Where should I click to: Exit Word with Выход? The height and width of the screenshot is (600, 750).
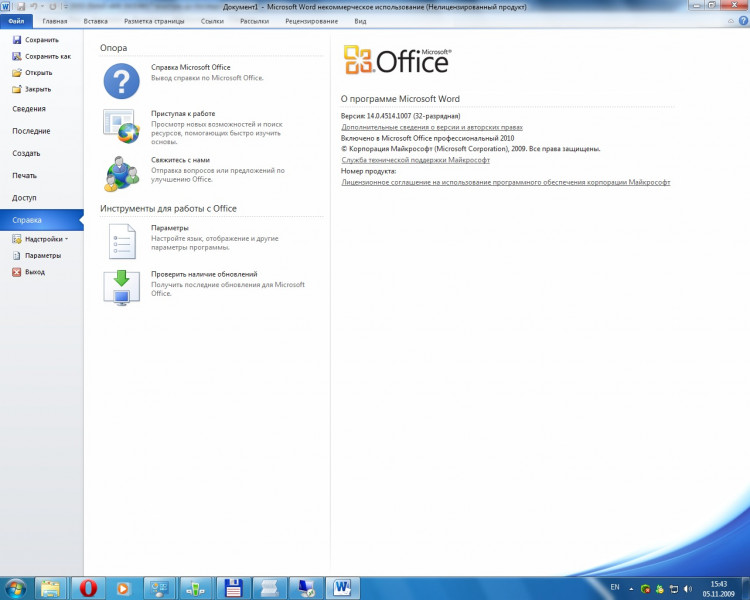29,272
